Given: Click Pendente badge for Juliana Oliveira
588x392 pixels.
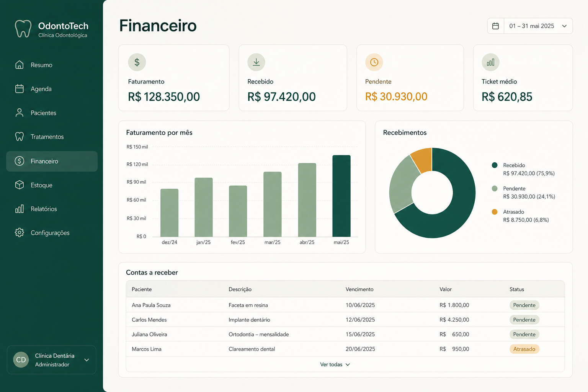Looking at the screenshot, I should coord(524,334).
